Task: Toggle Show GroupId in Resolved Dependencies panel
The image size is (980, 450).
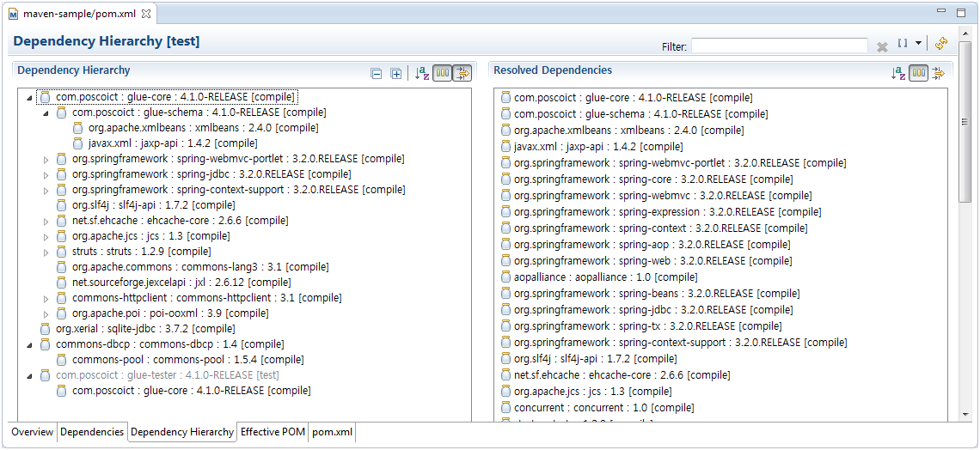Action: click(x=918, y=73)
